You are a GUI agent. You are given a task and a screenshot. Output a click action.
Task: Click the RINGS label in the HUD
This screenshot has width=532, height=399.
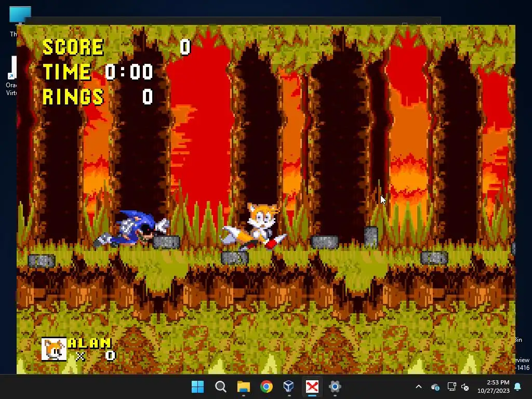pyautogui.click(x=73, y=97)
